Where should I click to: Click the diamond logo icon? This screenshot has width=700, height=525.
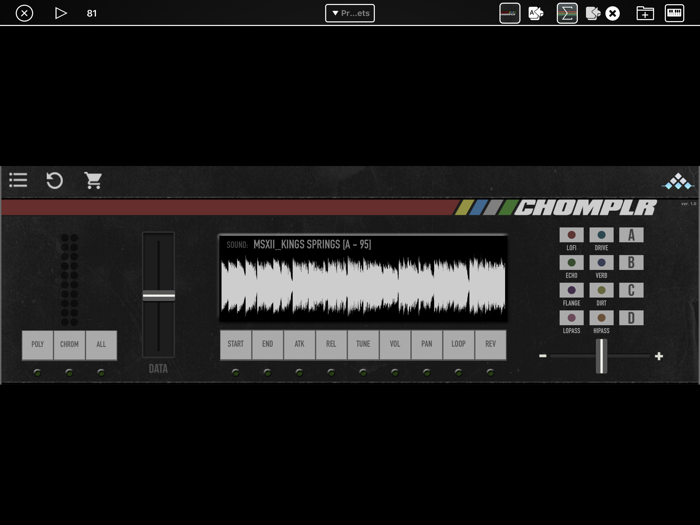[678, 181]
